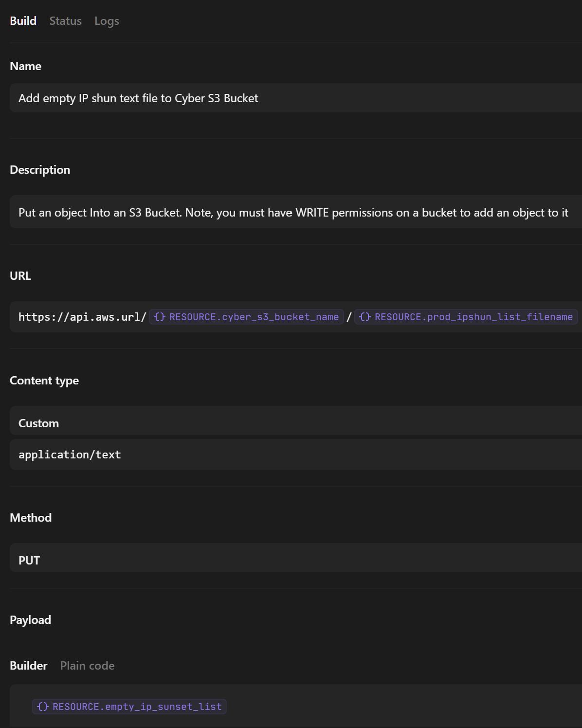The width and height of the screenshot is (582, 728).
Task: Click the braces icon on cyber_s3_bucket_name pill
Action: pos(159,317)
